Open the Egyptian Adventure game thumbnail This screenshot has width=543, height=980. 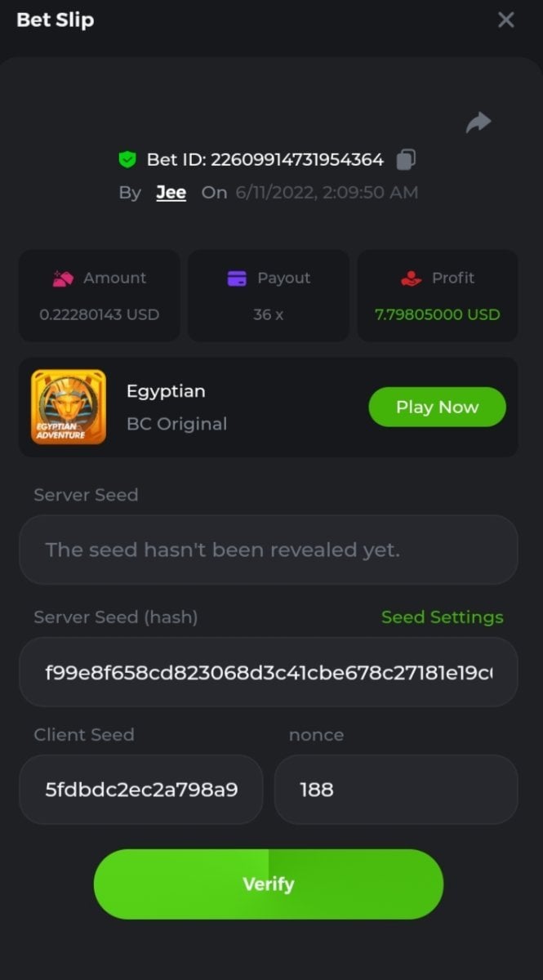coord(69,407)
